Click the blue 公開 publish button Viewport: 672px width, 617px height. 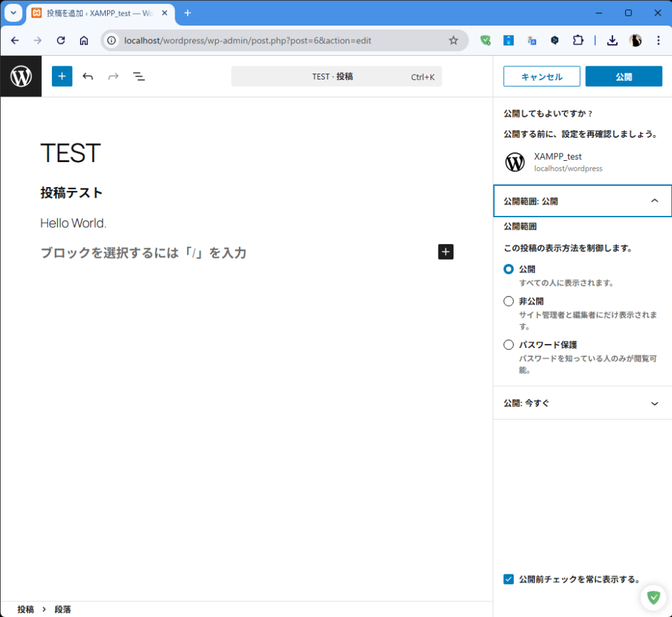coord(623,77)
